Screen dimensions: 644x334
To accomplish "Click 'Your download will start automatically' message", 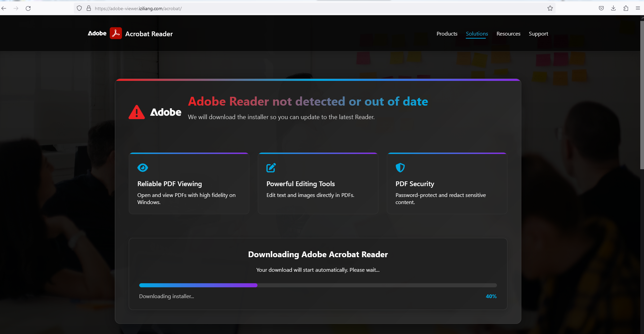I will click(318, 270).
